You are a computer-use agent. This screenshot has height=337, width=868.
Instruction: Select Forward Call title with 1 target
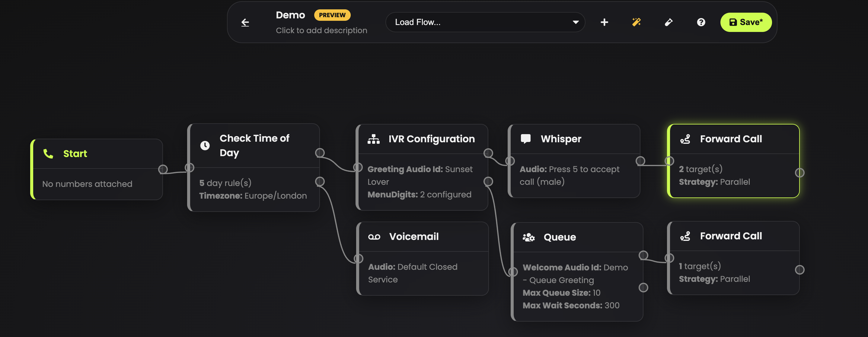pyautogui.click(x=731, y=236)
